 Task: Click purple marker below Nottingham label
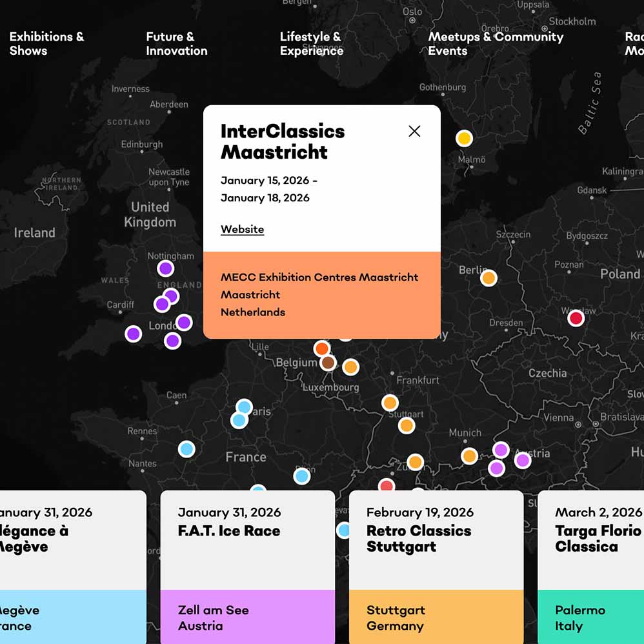click(166, 268)
